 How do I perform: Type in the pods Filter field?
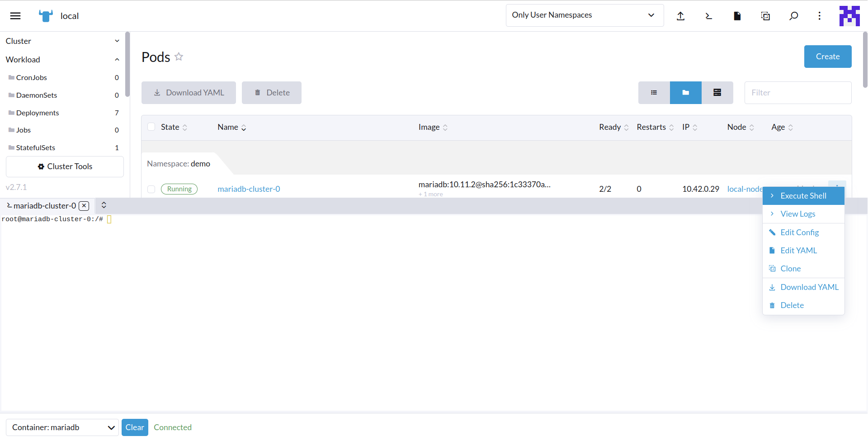pos(797,92)
